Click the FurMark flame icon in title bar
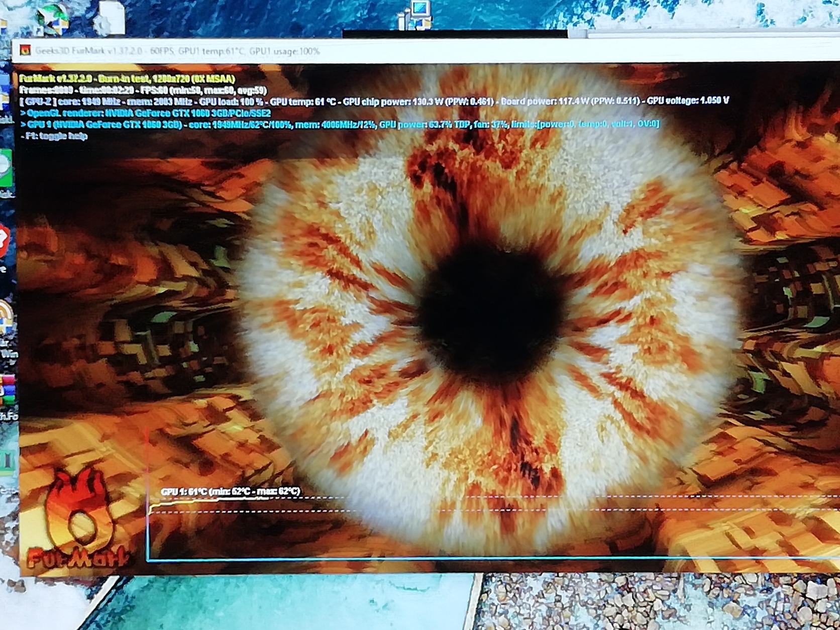The width and height of the screenshot is (840, 630). (x=25, y=50)
